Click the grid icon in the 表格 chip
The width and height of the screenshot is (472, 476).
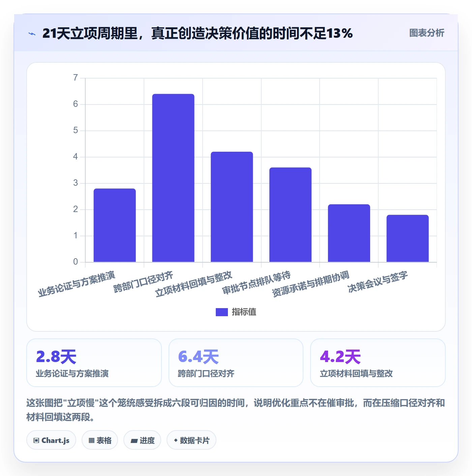coord(91,441)
